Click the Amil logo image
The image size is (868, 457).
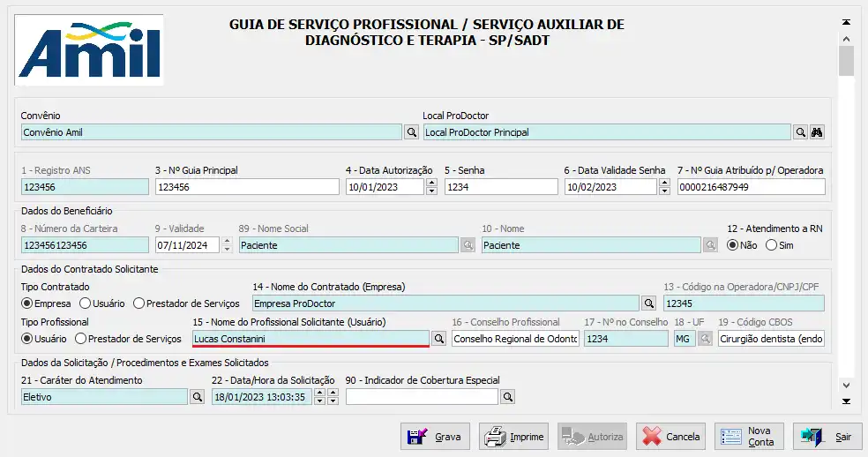click(x=89, y=50)
